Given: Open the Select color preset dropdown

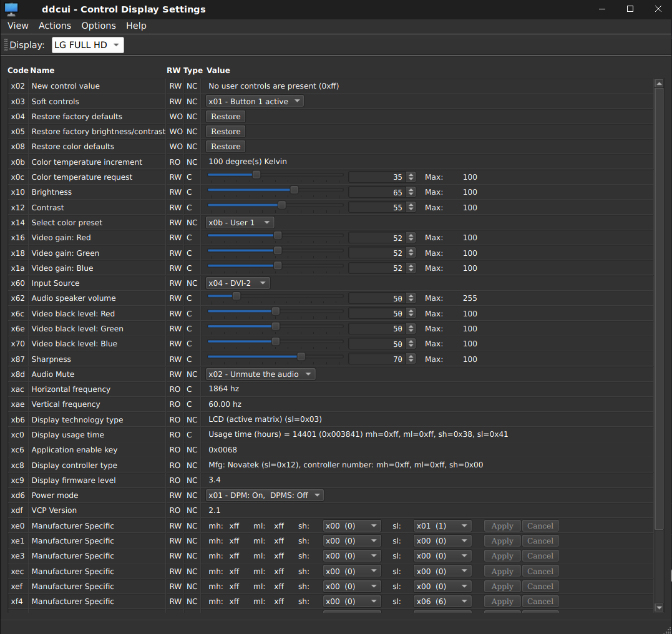Looking at the screenshot, I should [x=240, y=223].
